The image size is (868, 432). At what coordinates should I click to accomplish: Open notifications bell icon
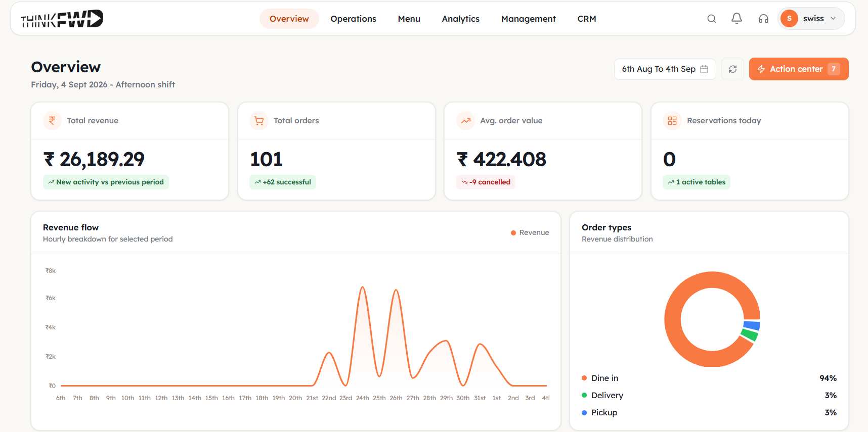(737, 19)
